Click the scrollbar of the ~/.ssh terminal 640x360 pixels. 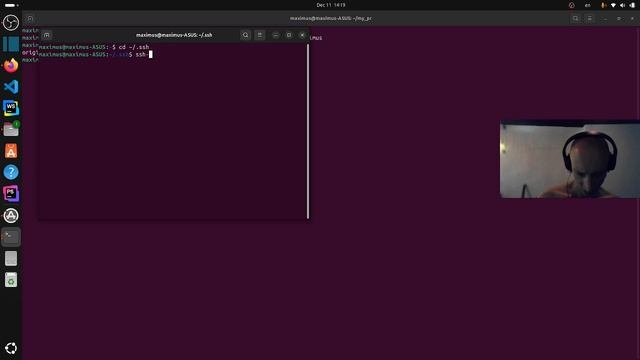[308, 131]
